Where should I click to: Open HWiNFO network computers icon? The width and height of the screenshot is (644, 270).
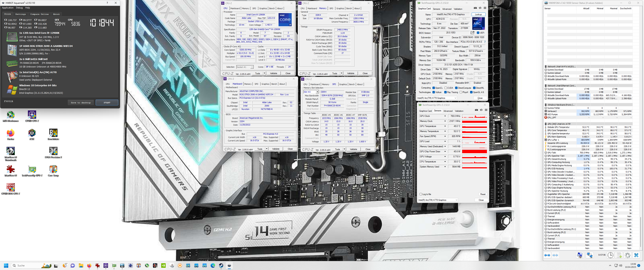tap(590, 255)
